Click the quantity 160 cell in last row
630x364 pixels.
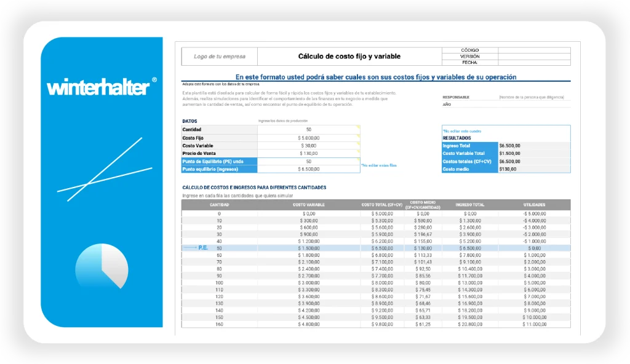coord(220,324)
